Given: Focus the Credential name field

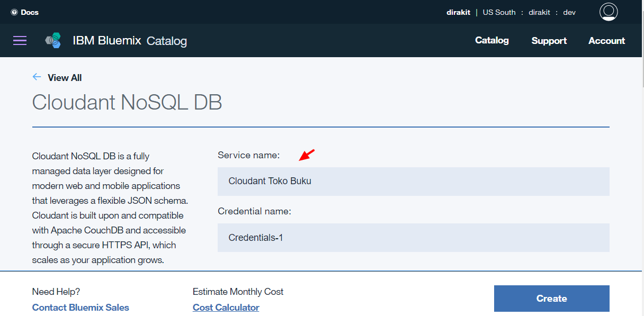Looking at the screenshot, I should click(x=413, y=238).
